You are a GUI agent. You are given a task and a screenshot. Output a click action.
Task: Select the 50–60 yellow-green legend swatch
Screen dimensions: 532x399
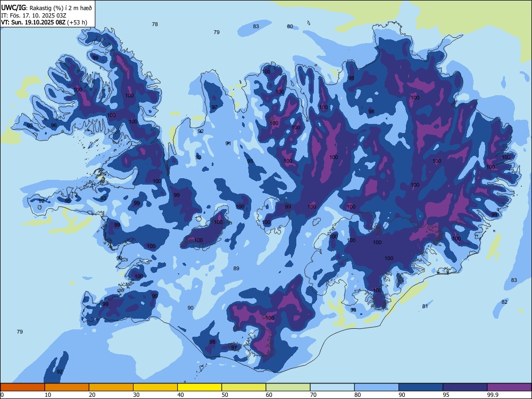point(244,387)
